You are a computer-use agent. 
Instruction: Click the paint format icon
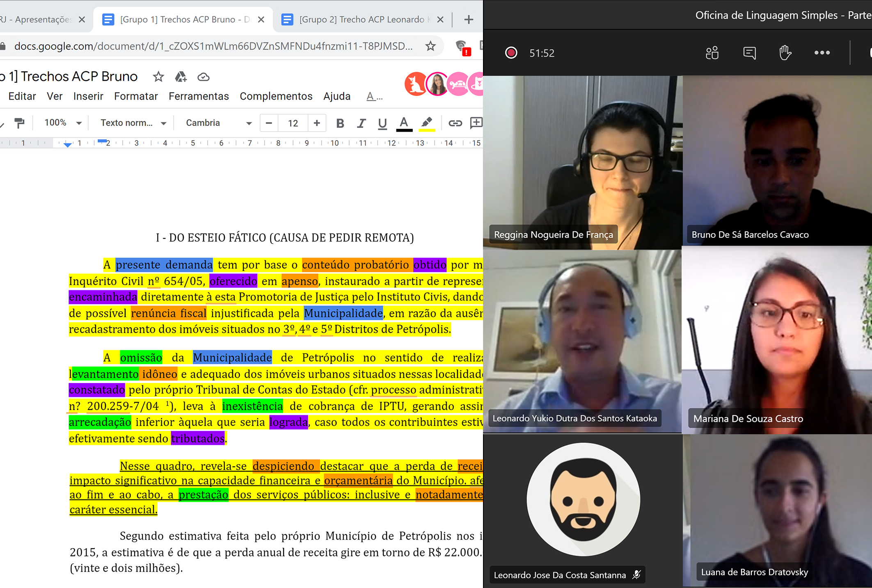[19, 123]
